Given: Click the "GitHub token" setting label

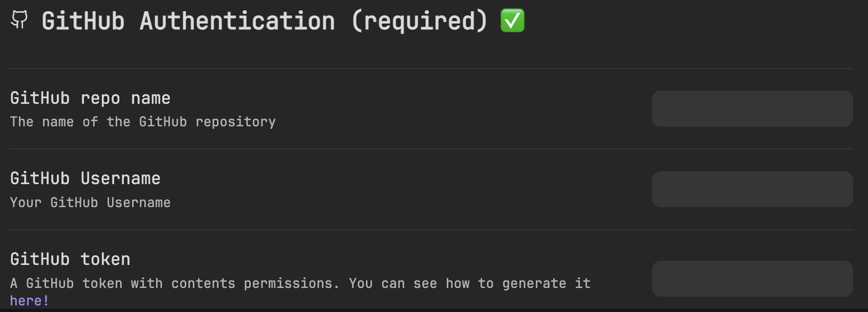Looking at the screenshot, I should pyautogui.click(x=70, y=259).
